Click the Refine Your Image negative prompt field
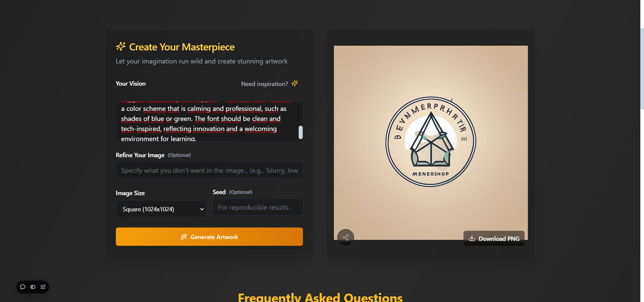This screenshot has width=644, height=302. click(209, 170)
